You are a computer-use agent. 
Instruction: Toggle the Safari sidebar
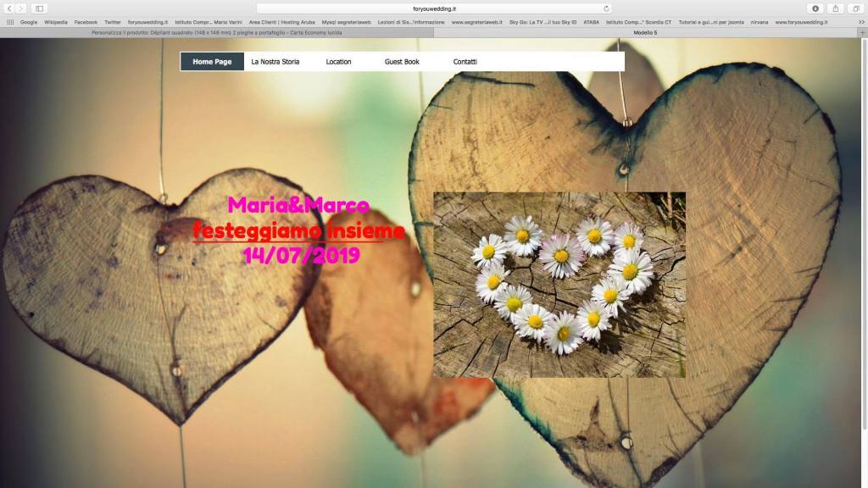pos(38,8)
